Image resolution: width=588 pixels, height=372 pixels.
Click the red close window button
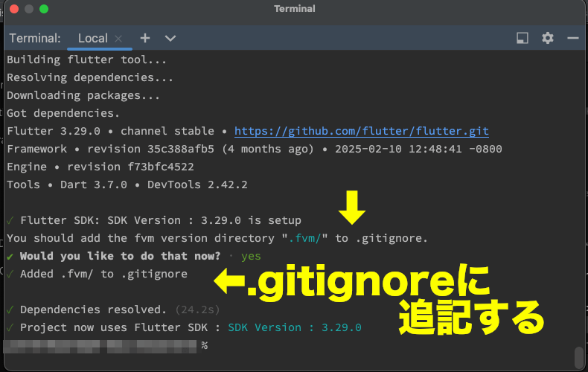[x=14, y=9]
